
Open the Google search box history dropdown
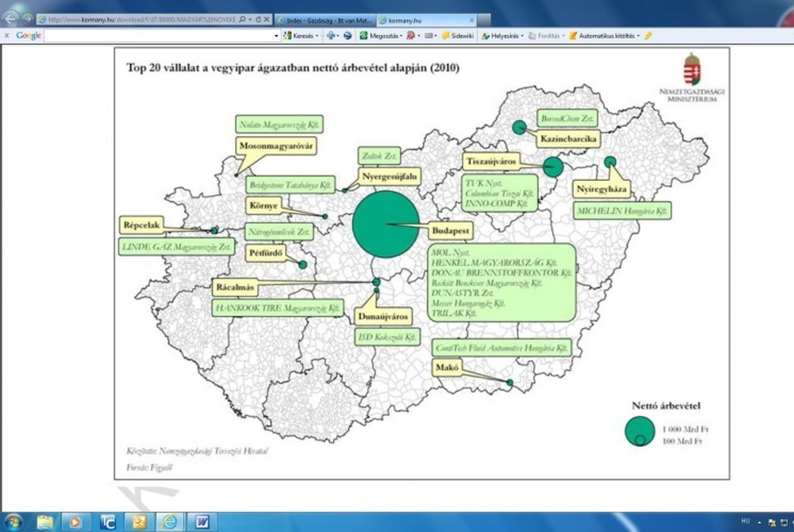coord(277,36)
